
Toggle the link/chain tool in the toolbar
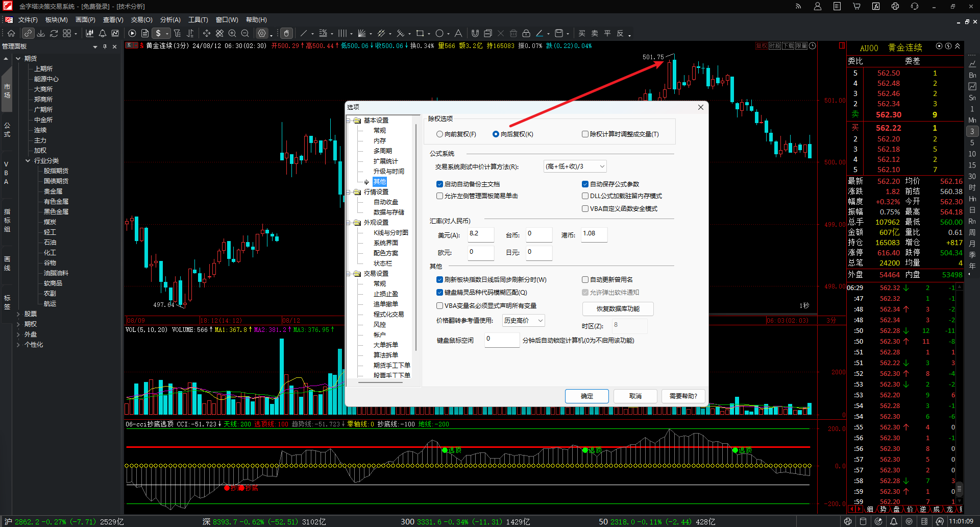28,33
